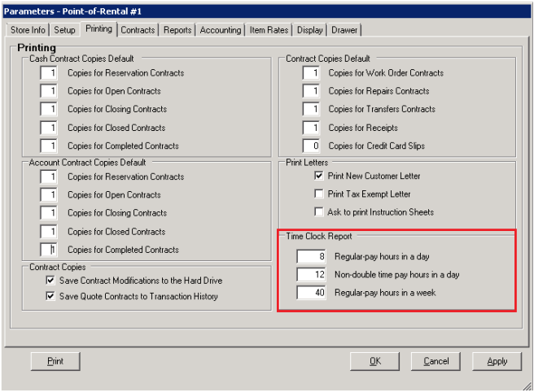Select the Contracts tab

138,30
